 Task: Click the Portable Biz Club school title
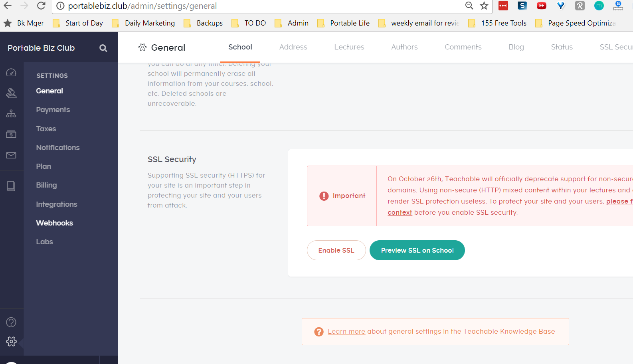(x=41, y=48)
